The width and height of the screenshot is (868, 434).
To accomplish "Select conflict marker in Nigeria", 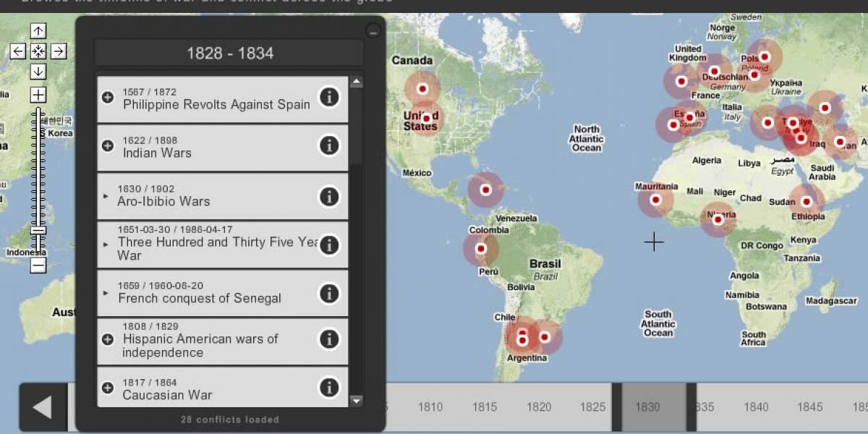I will pos(718,219).
